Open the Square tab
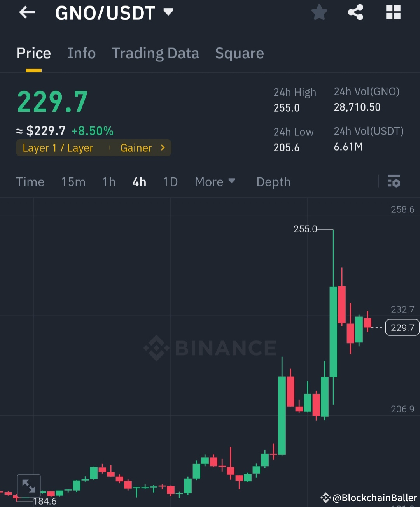Viewport: 420px width, 507px height. [x=240, y=53]
